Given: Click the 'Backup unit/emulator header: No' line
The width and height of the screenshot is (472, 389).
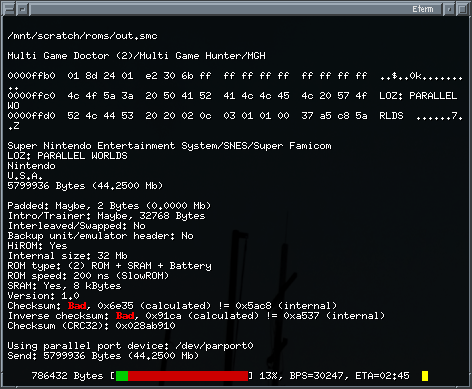Looking at the screenshot, I should [100, 236].
